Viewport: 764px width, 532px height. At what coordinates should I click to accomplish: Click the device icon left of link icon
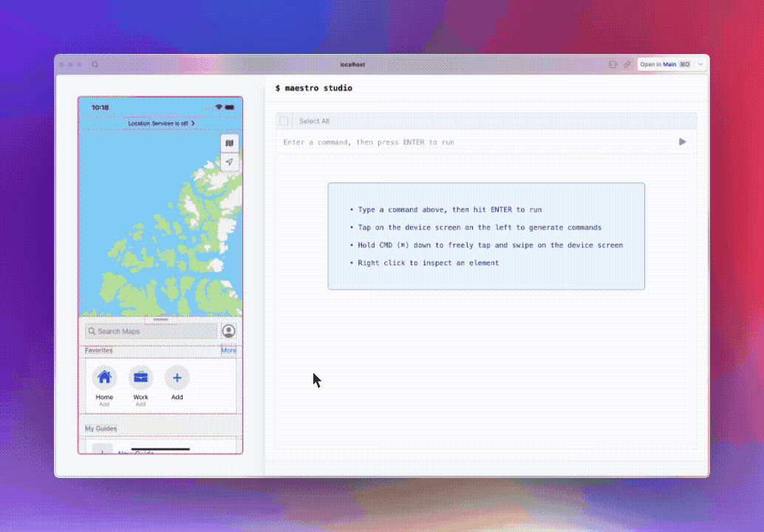click(613, 64)
